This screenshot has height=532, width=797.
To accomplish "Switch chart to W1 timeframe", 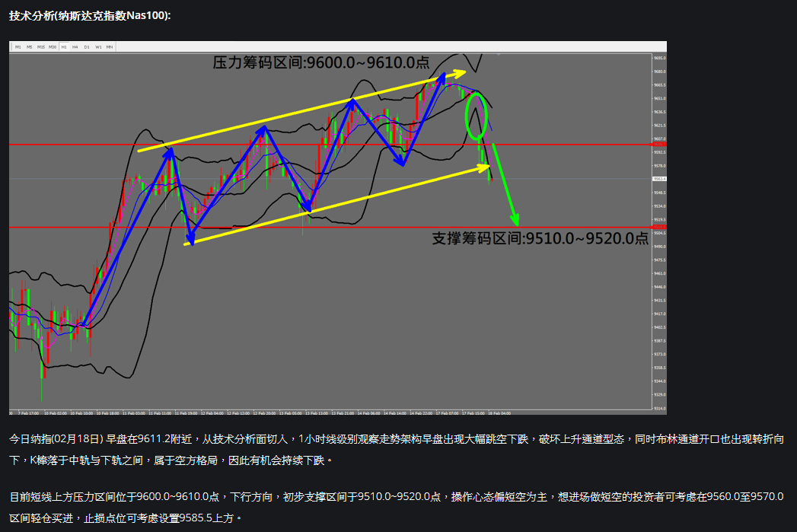I will point(98,46).
